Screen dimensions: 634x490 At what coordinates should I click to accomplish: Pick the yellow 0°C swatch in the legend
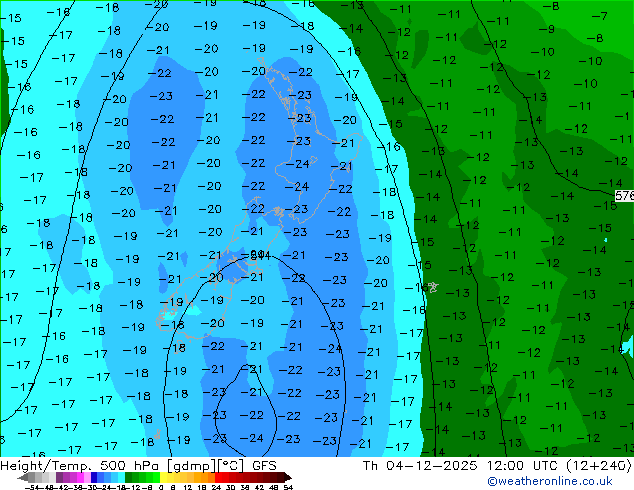(x=163, y=477)
